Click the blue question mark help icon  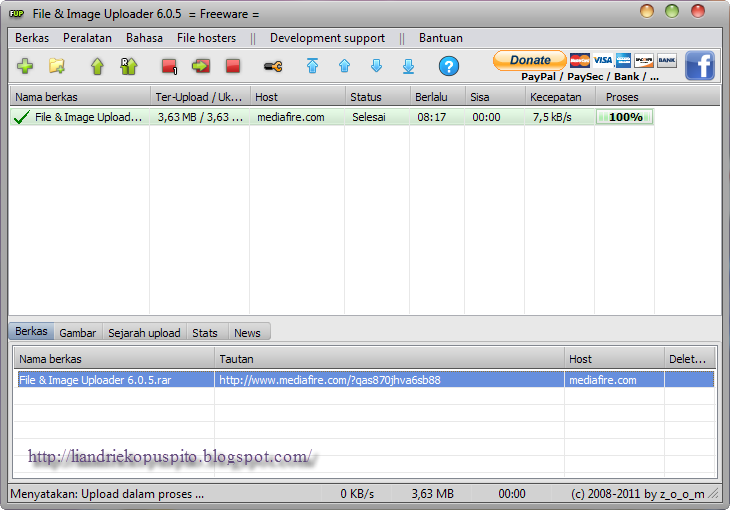point(449,66)
